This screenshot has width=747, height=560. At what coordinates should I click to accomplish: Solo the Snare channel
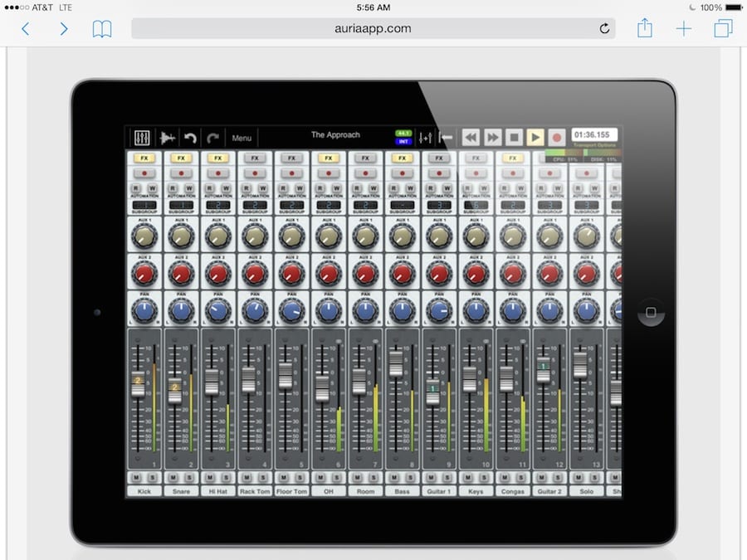188,477
